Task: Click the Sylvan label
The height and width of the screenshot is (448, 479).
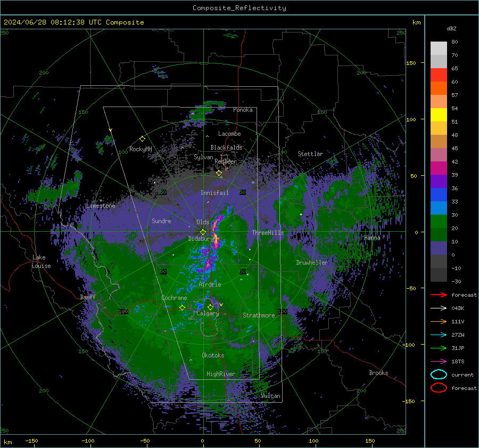Action: click(203, 157)
